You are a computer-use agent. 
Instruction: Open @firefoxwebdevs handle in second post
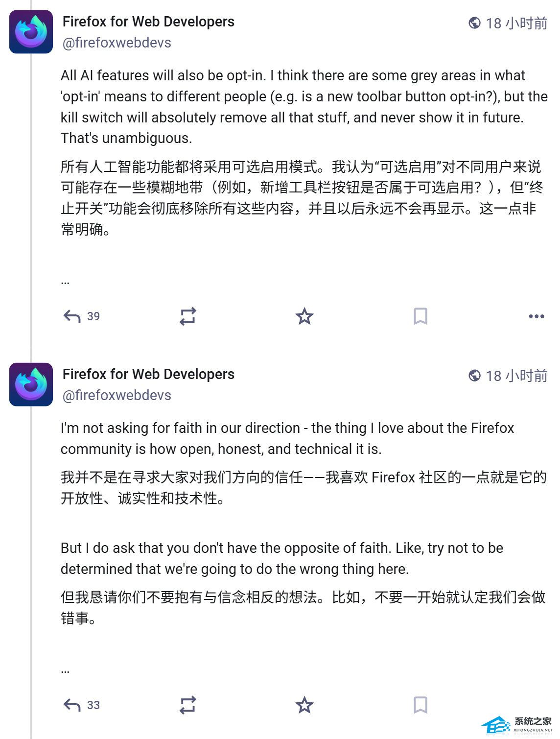pos(117,396)
